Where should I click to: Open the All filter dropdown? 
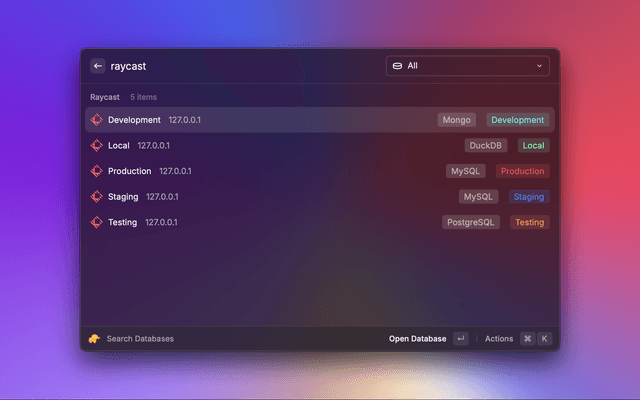(467, 66)
